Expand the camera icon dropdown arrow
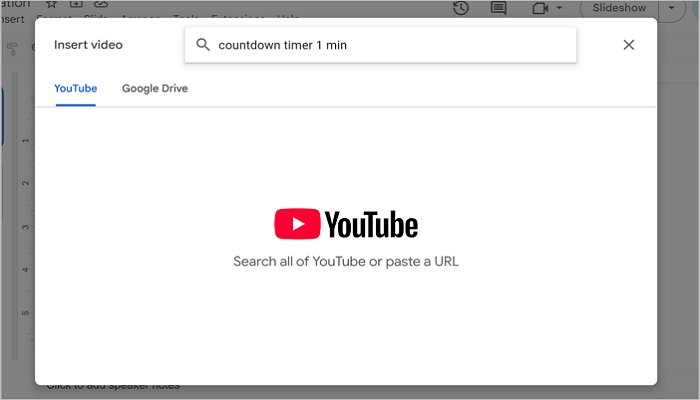Viewport: 700px width, 400px height. [559, 8]
